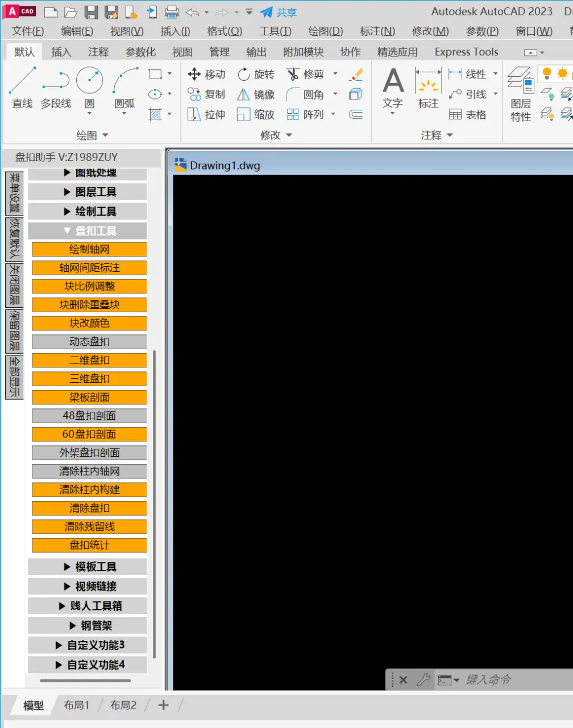The height and width of the screenshot is (728, 573).
Task: Select the Polyline (多段线) tool
Action: pyautogui.click(x=56, y=87)
